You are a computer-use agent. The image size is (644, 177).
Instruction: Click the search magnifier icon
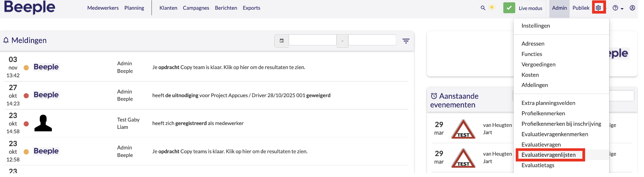[483, 8]
